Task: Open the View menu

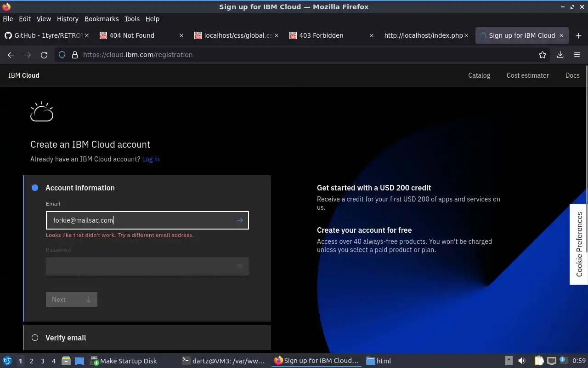Action: click(x=44, y=19)
